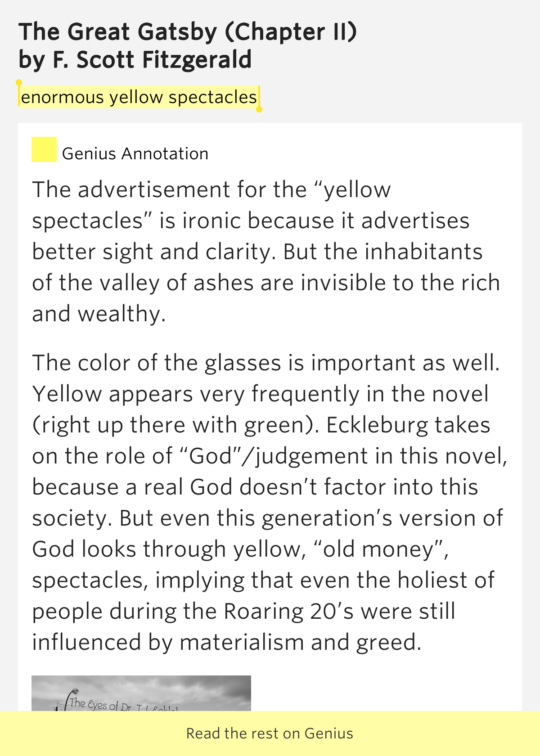Click the word "Genius" in bottom banner
540x756 pixels.
coord(329,733)
